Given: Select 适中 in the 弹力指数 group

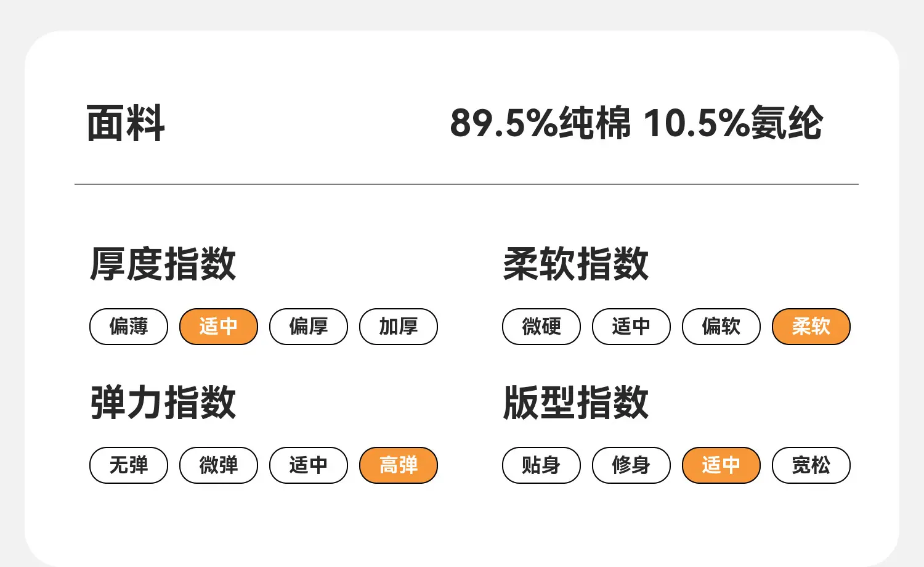Looking at the screenshot, I should pyautogui.click(x=309, y=465).
